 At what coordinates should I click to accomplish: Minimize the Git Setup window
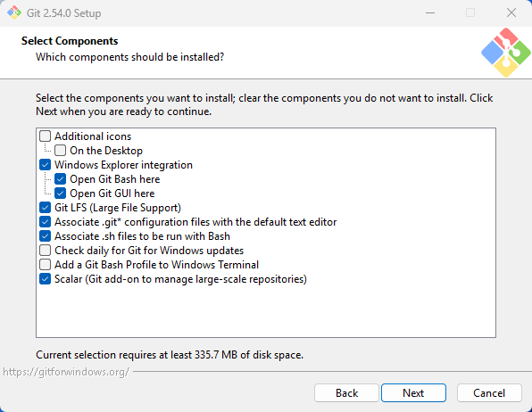(x=430, y=12)
